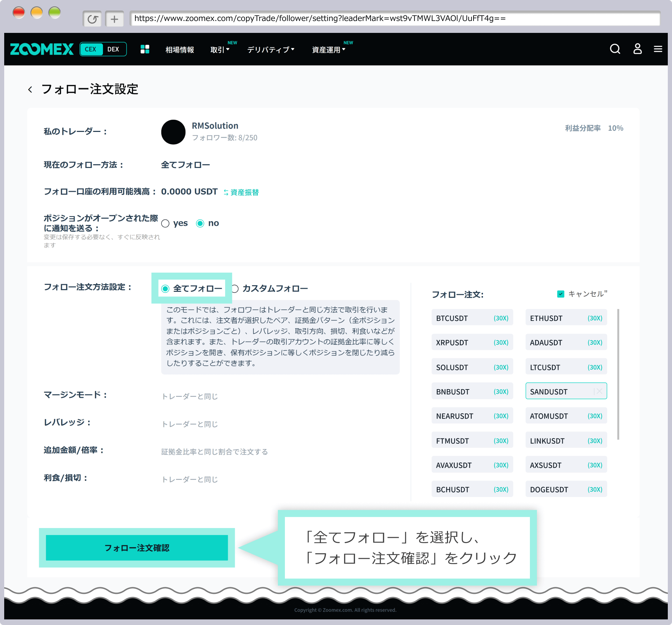The height and width of the screenshot is (625, 672).
Task: Open the four-square apps grid icon
Action: click(145, 49)
